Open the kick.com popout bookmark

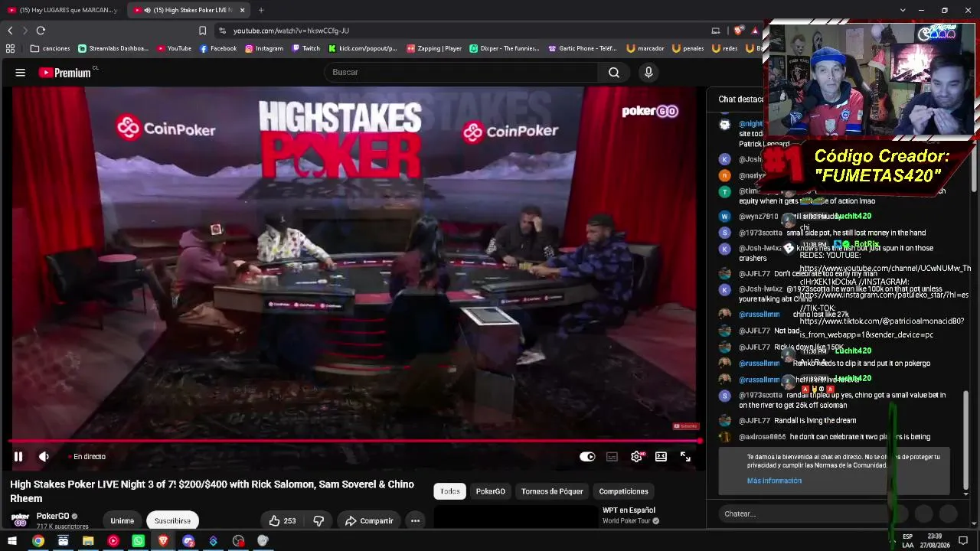pyautogui.click(x=363, y=48)
